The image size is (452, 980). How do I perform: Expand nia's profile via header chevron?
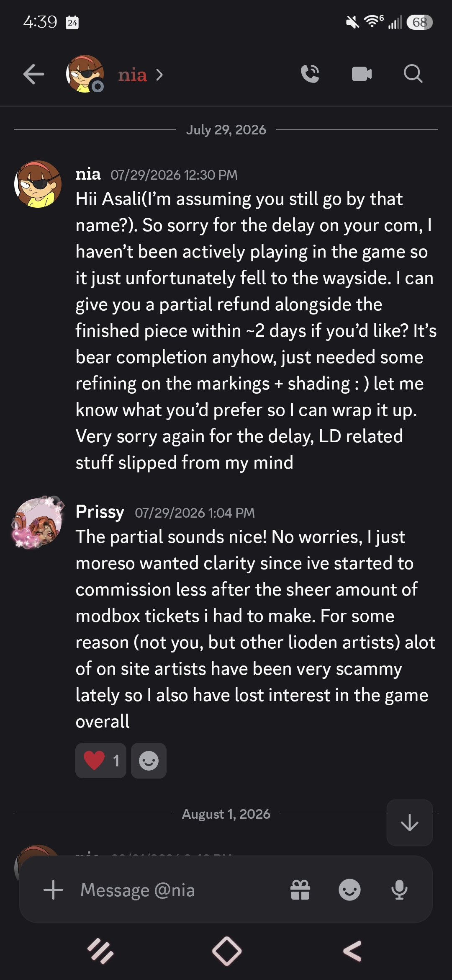[159, 75]
